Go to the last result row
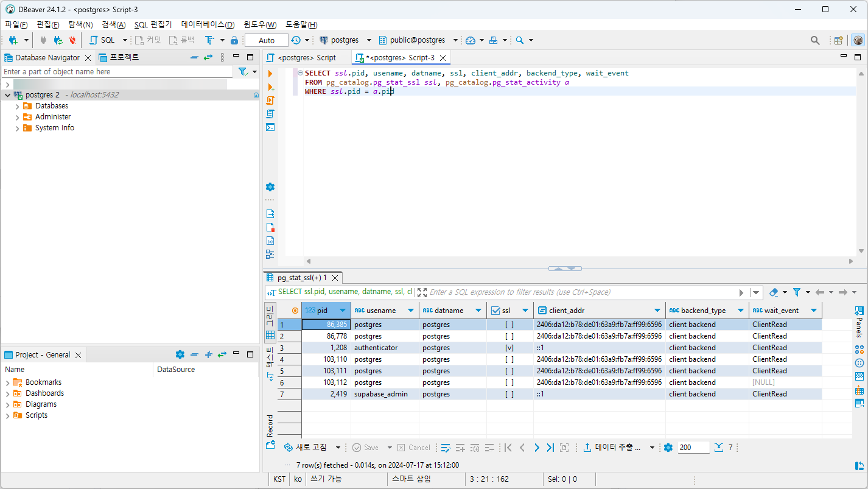This screenshot has height=489, width=868. (550, 448)
